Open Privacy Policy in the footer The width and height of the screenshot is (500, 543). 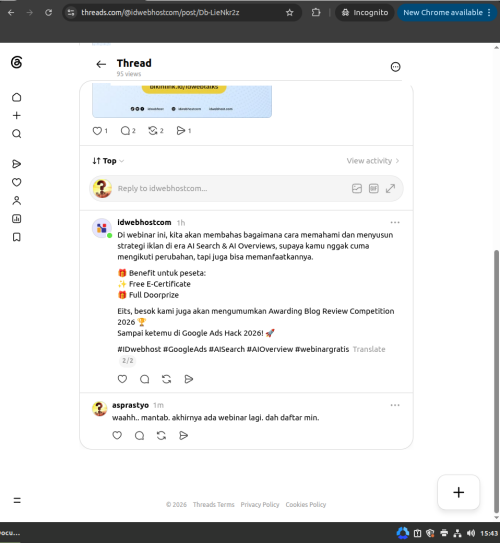(260, 505)
